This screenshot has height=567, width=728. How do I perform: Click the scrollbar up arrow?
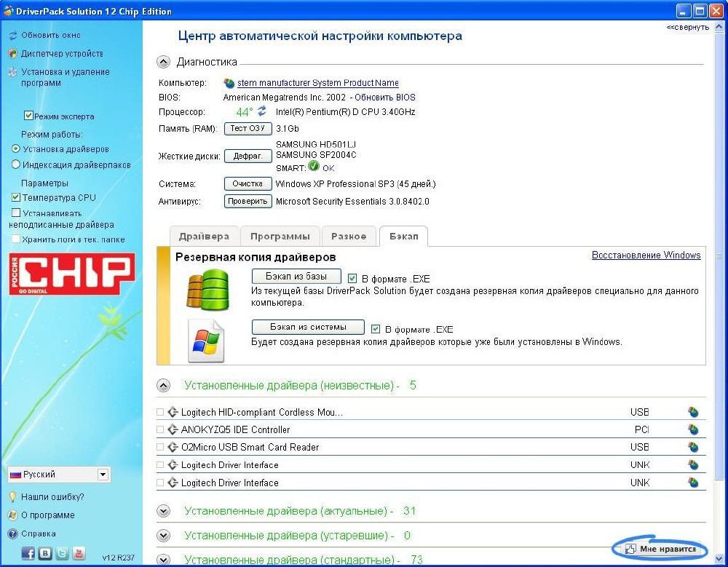pos(719,27)
